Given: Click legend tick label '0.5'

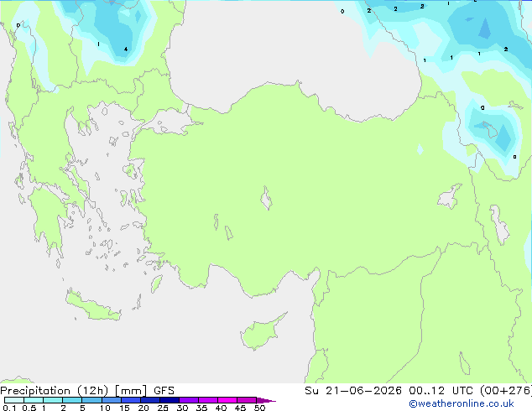Looking at the screenshot, I should click(x=29, y=408).
